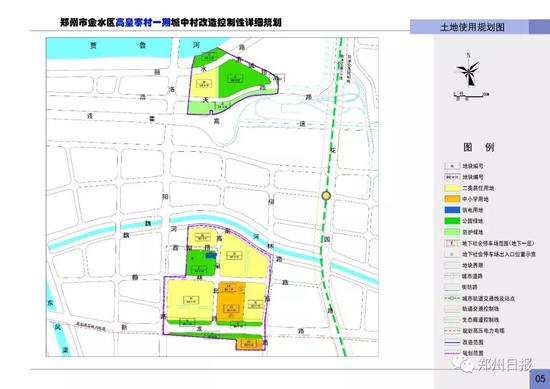
Task: Click the orange 中小学用地 legend swatch
Action: pyautogui.click(x=452, y=199)
